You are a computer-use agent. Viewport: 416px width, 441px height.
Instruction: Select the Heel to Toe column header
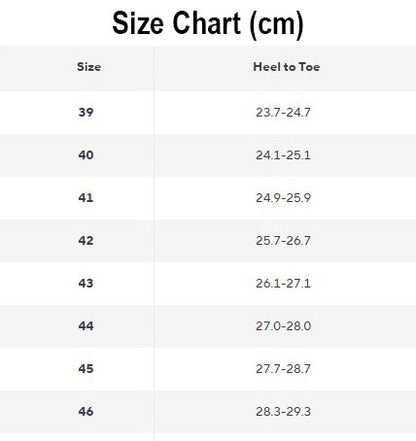(x=286, y=67)
